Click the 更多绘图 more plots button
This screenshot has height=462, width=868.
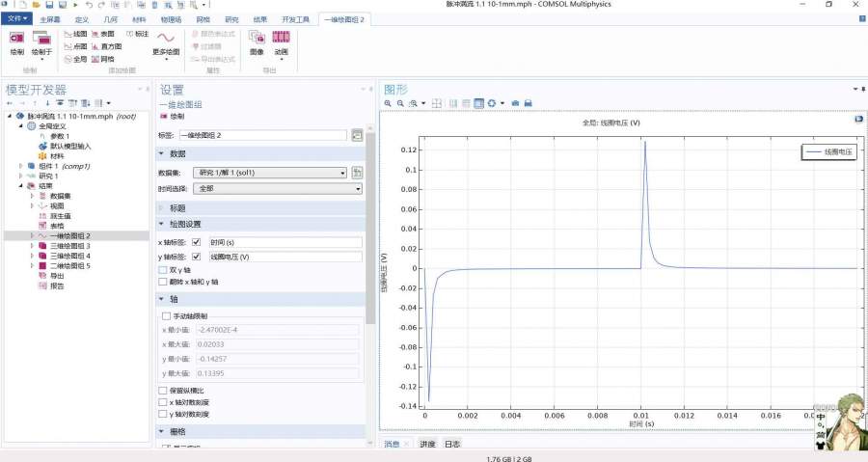coord(166,41)
